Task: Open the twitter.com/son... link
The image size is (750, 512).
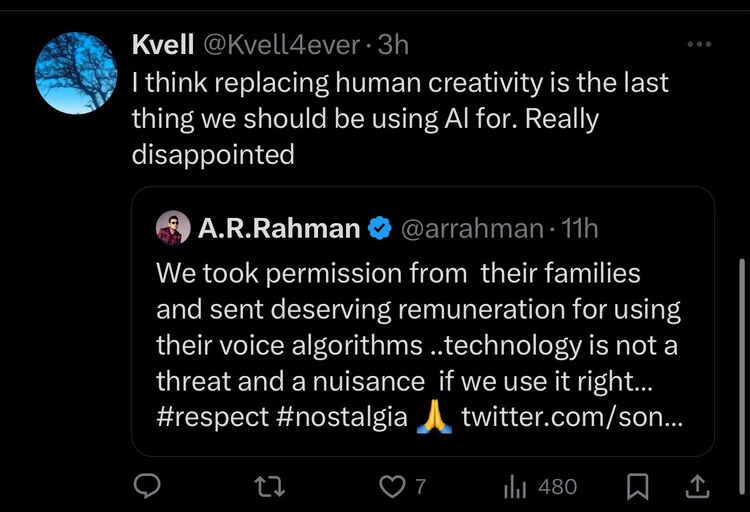Action: [x=572, y=416]
